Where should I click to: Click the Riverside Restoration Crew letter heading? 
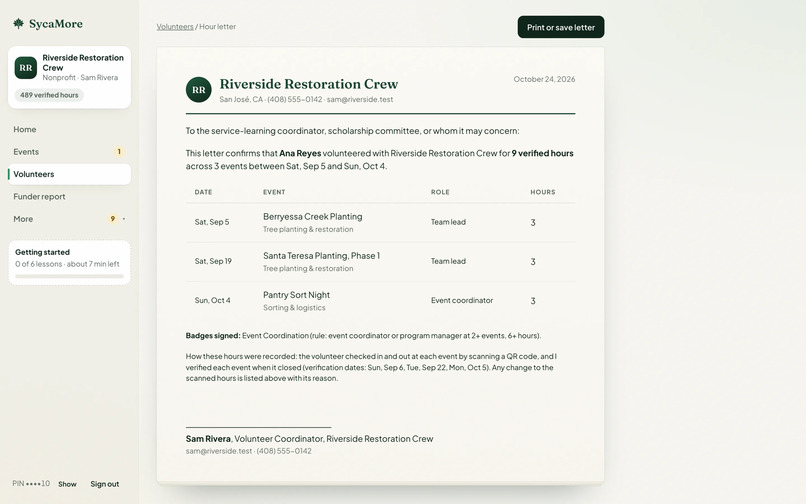click(x=309, y=84)
